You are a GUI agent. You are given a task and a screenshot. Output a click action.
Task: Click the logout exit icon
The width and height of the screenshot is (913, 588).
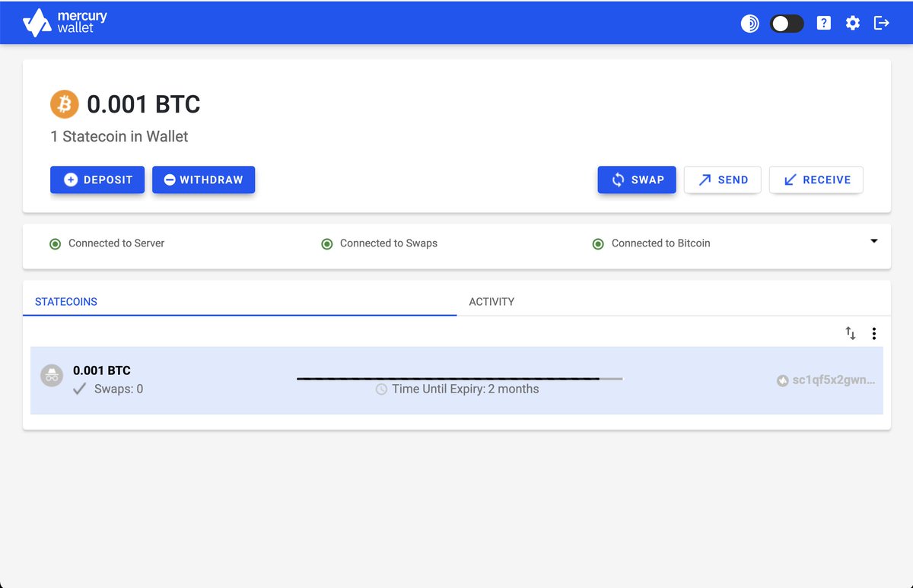(882, 23)
